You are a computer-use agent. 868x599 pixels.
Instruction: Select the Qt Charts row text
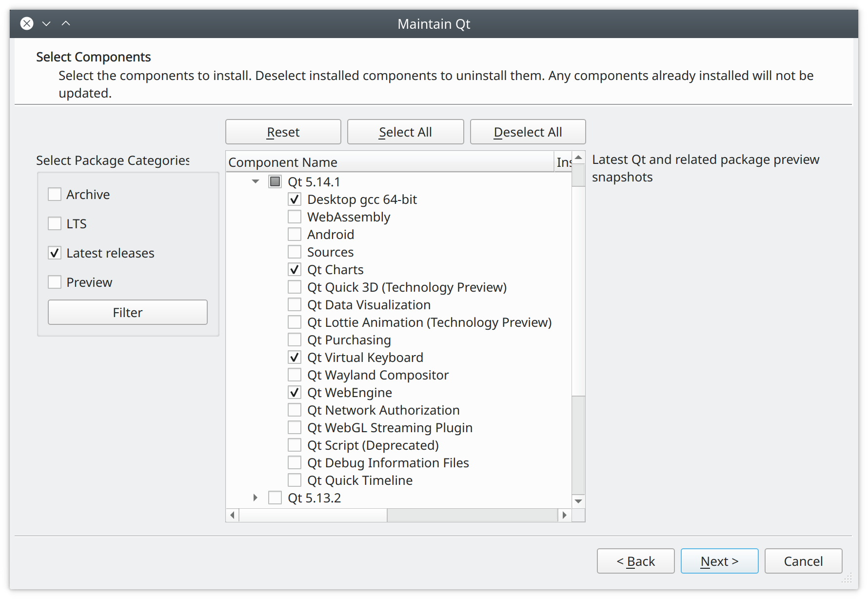[335, 269]
